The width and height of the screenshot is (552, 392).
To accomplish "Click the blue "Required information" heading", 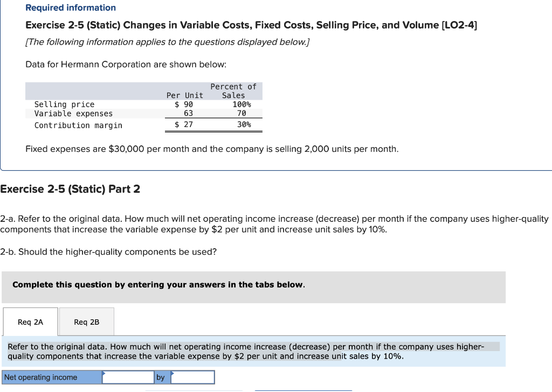I will [x=70, y=8].
